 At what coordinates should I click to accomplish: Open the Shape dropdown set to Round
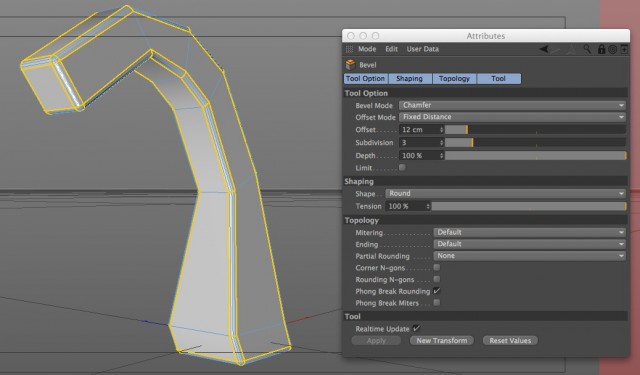tap(505, 193)
